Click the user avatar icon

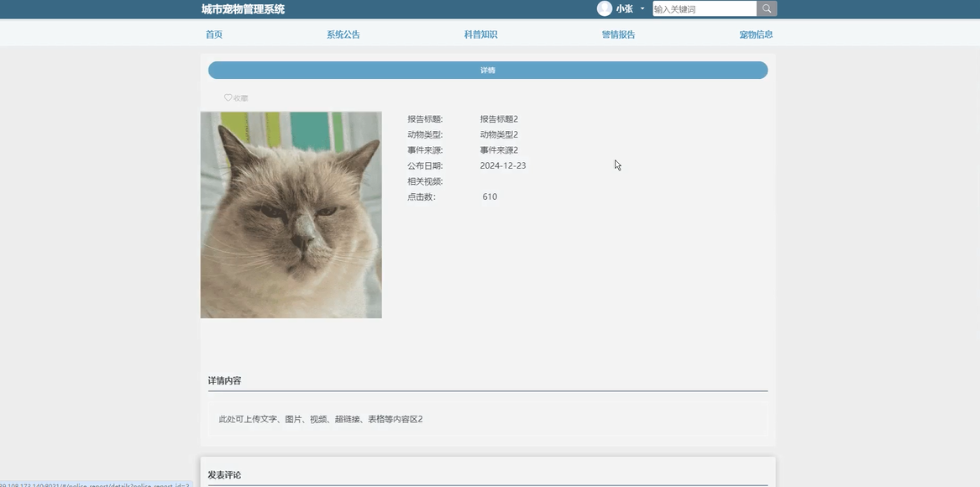[x=605, y=8]
